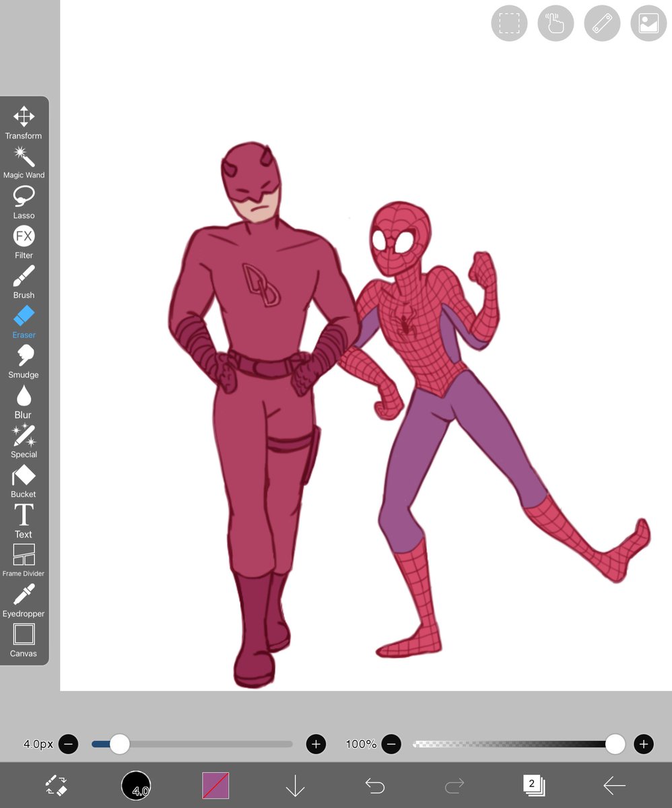
Task: Open the layers panel showing 2
Action: click(534, 785)
